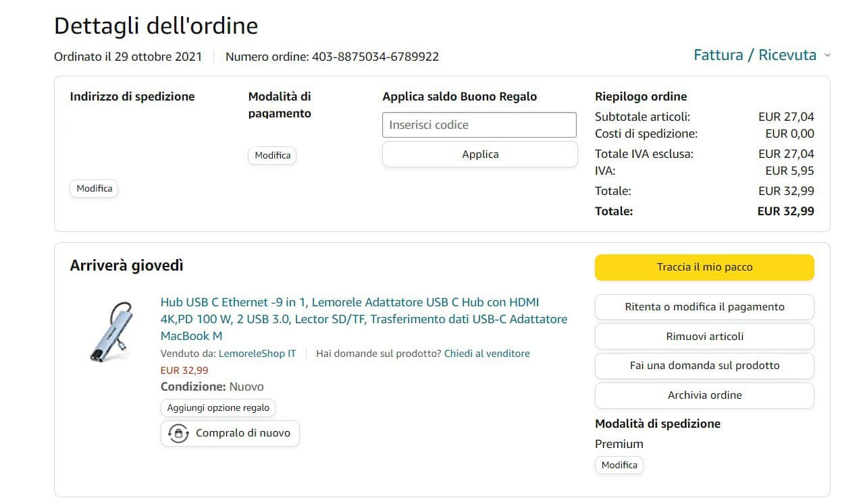Modify the shipping address with Modifica

tap(94, 188)
